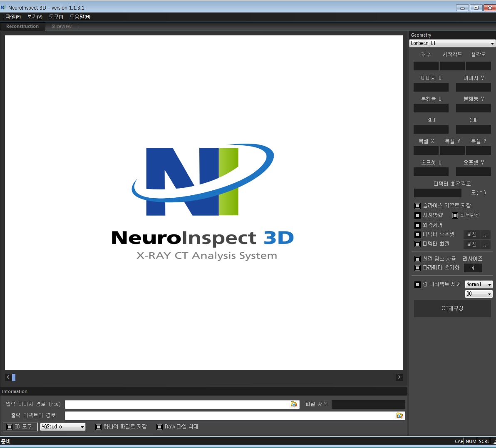Click the 오프셋 V input field
Image resolution: width=496 pixels, height=448 pixels.
click(473, 172)
